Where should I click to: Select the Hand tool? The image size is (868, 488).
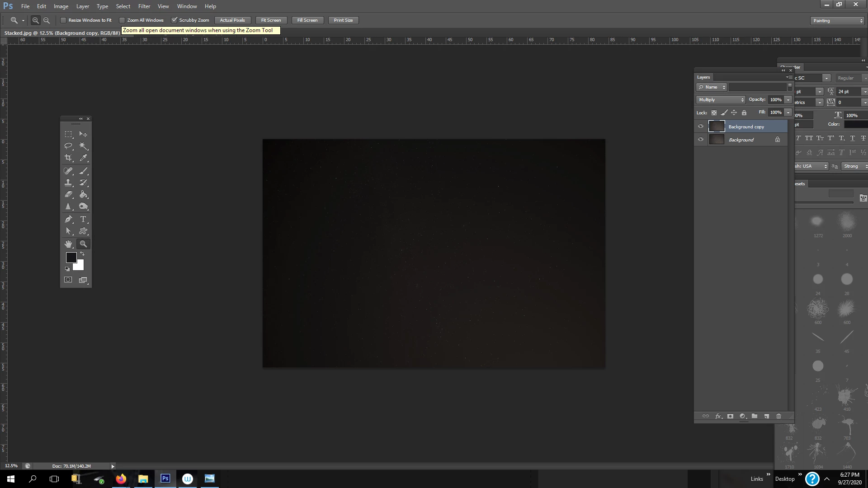click(x=68, y=244)
